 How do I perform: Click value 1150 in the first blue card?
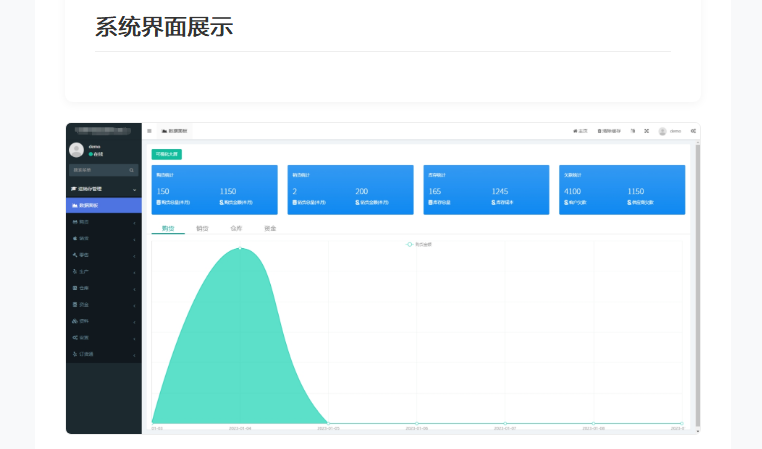228,191
